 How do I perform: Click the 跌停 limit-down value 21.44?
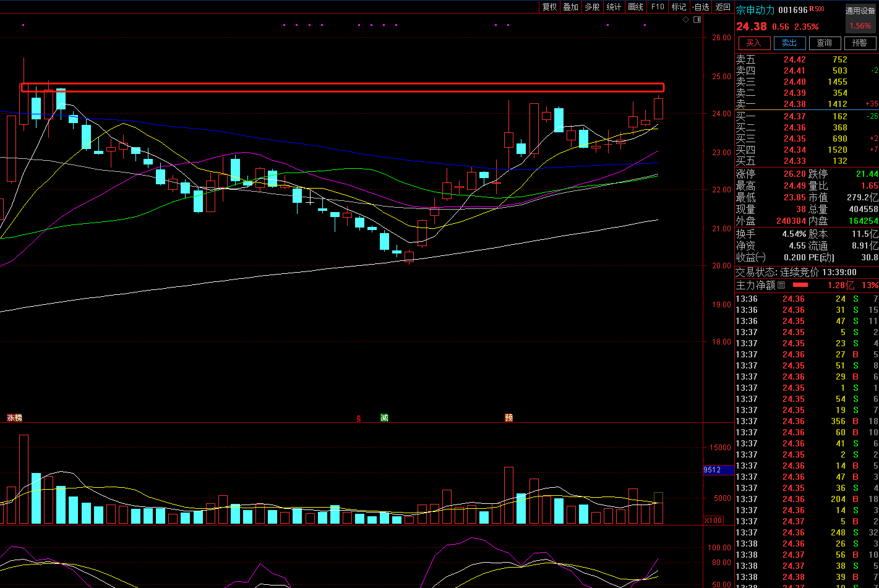(867, 174)
